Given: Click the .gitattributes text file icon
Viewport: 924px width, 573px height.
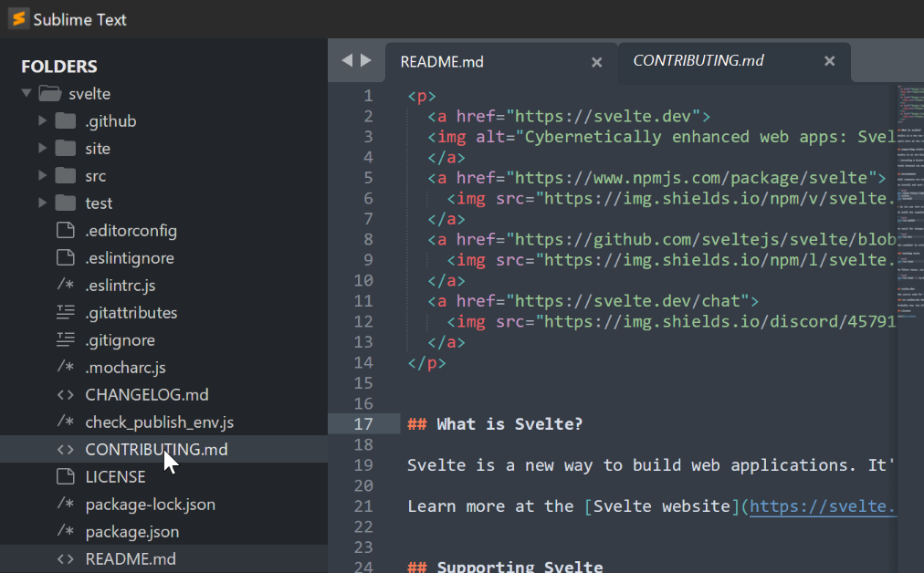Looking at the screenshot, I should click(66, 312).
